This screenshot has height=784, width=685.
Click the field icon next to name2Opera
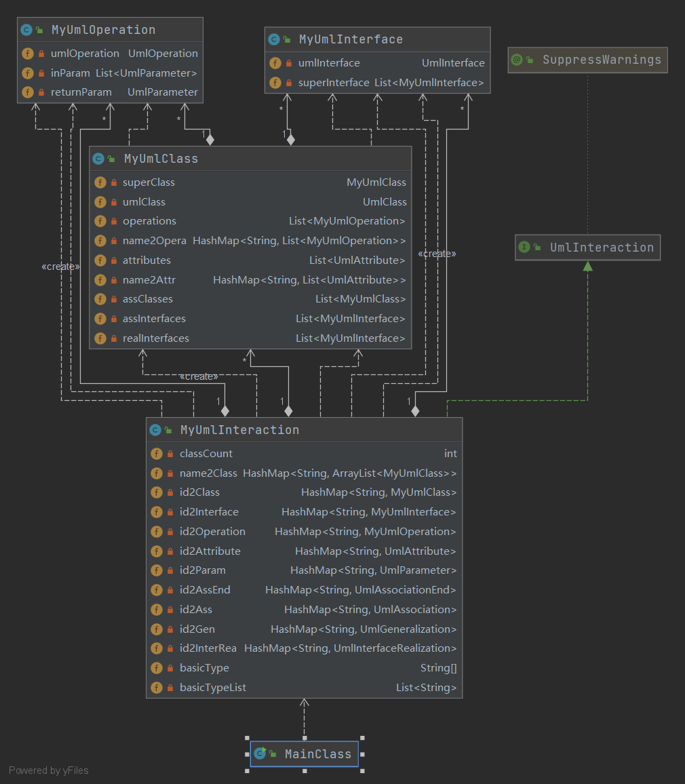pos(100,241)
